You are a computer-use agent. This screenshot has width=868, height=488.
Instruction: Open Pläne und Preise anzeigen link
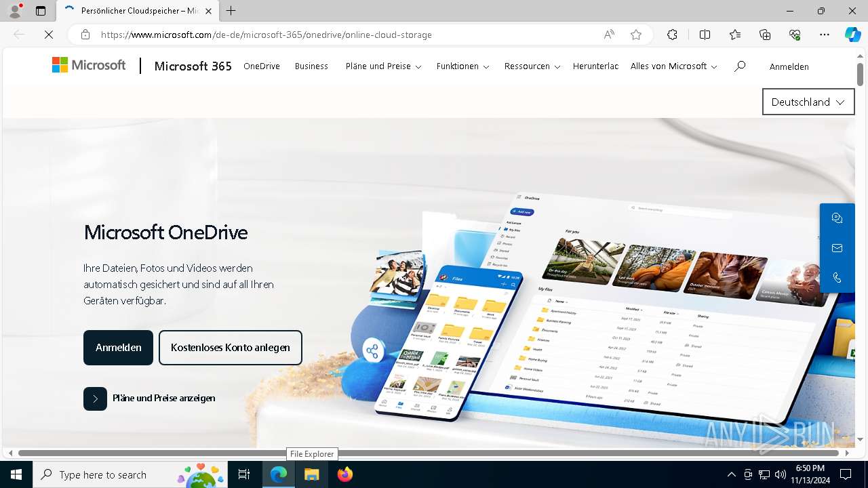(x=163, y=399)
